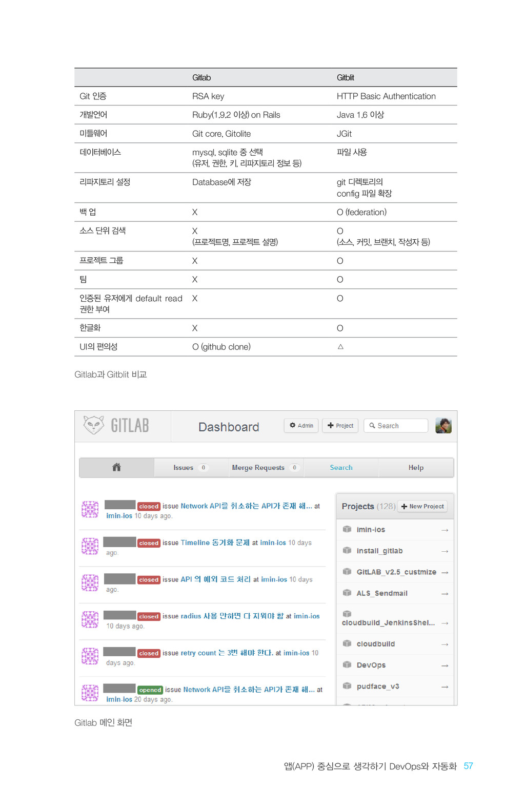Click the box icon above cloudbuild_JenkinsShel...
This screenshot has height=812, width=525.
click(x=347, y=614)
